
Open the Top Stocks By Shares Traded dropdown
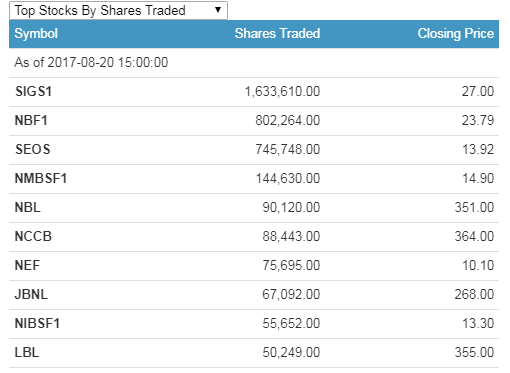[x=118, y=10]
